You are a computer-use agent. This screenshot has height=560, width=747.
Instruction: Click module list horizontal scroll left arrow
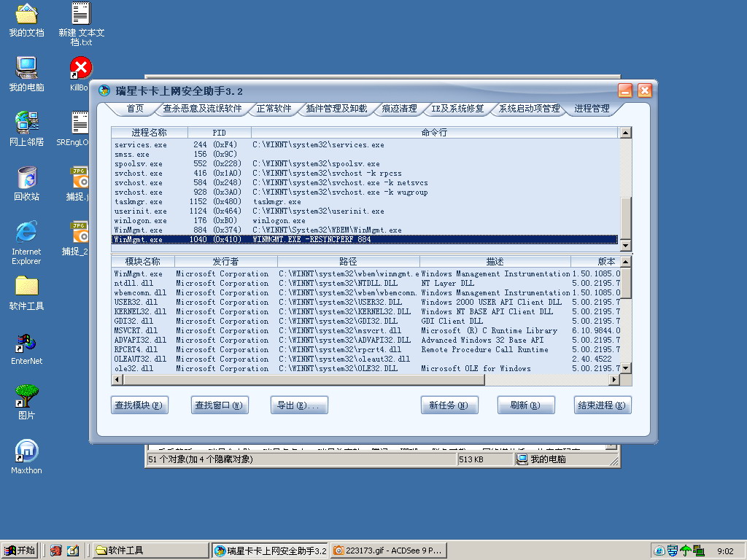(x=117, y=379)
